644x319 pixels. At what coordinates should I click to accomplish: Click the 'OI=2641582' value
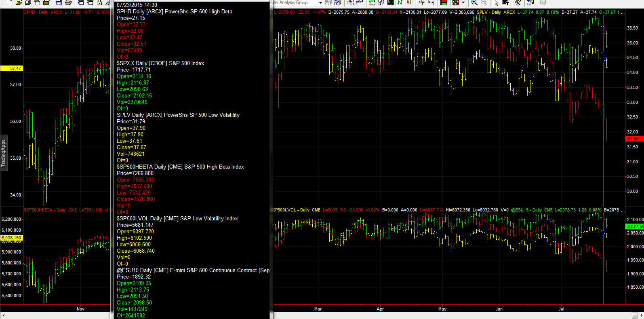131,315
